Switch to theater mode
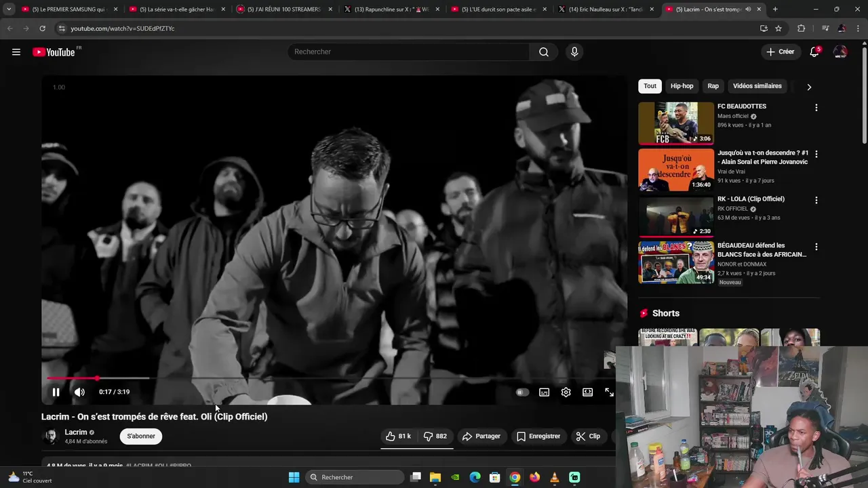This screenshot has height=488, width=868. coord(587,392)
